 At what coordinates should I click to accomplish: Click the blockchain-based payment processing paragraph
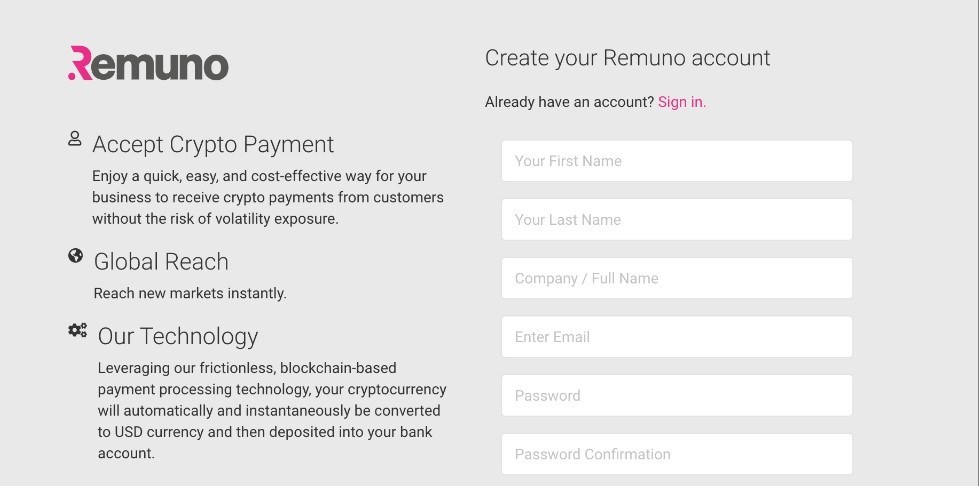coord(271,410)
